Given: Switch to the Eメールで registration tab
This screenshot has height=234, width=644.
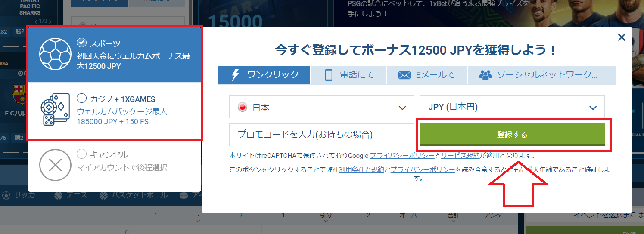Looking at the screenshot, I should (426, 75).
